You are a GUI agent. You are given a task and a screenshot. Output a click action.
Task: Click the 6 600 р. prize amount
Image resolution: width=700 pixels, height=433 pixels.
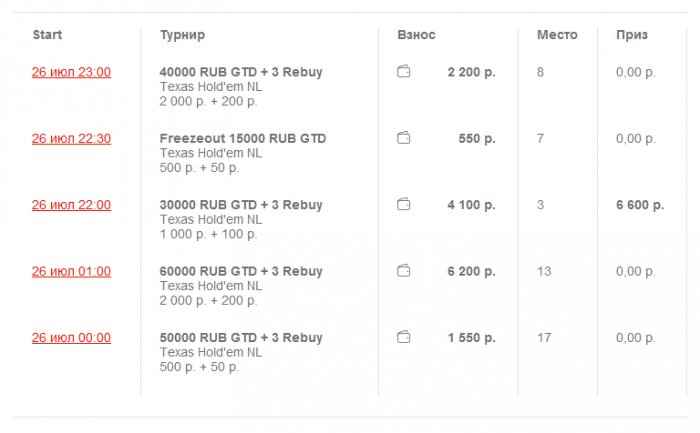[x=640, y=205]
